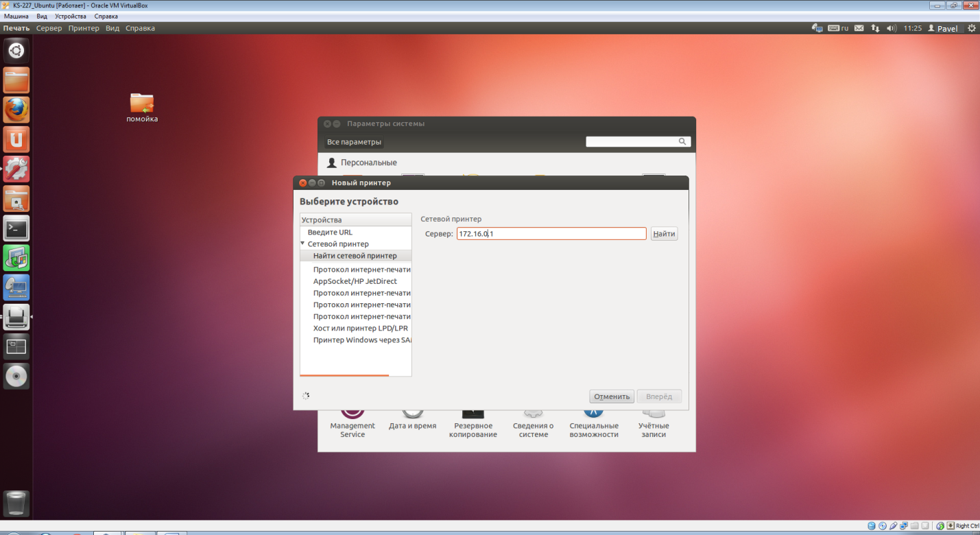
Task: Open the Trash at the launcher bottom
Action: [16, 503]
